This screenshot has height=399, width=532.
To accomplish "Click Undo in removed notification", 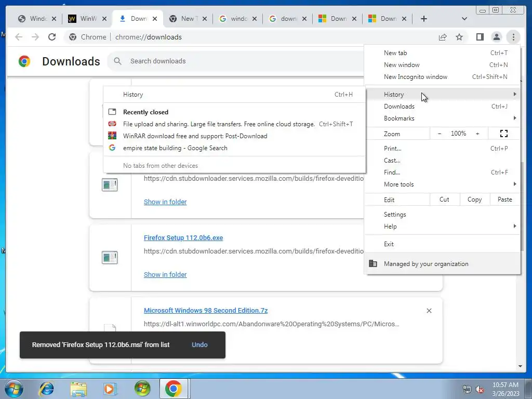I will coord(199,345).
